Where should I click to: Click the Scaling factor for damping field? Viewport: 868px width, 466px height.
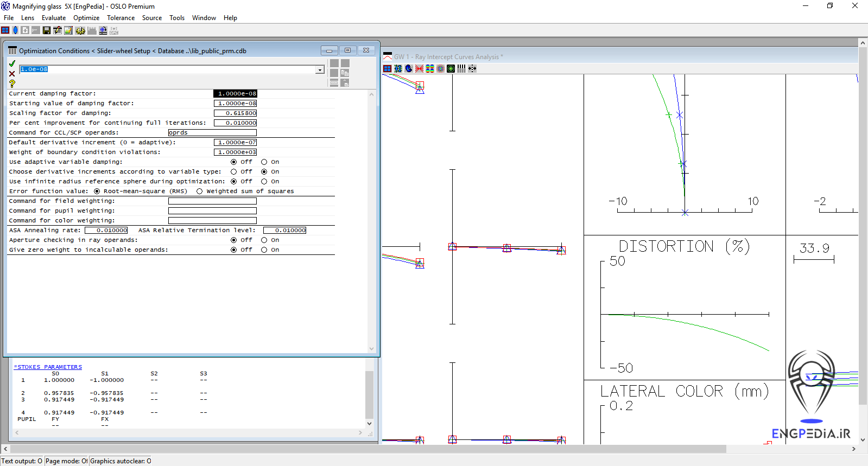(235, 113)
